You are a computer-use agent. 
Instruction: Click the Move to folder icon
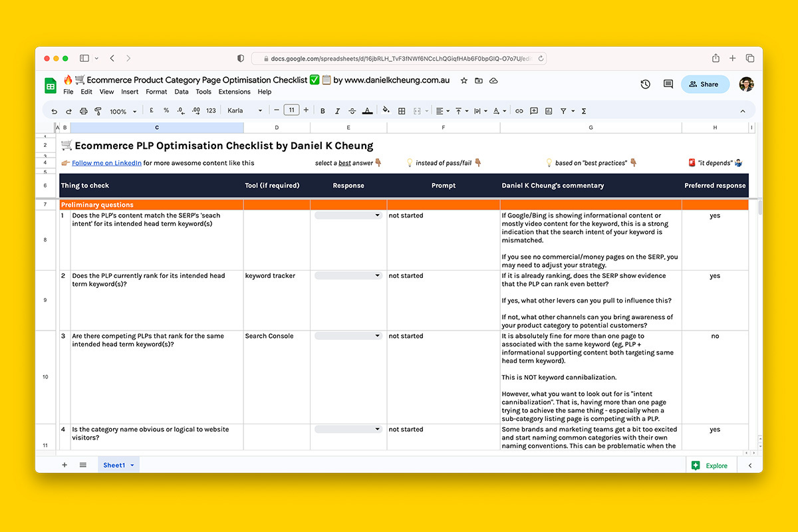coord(479,80)
